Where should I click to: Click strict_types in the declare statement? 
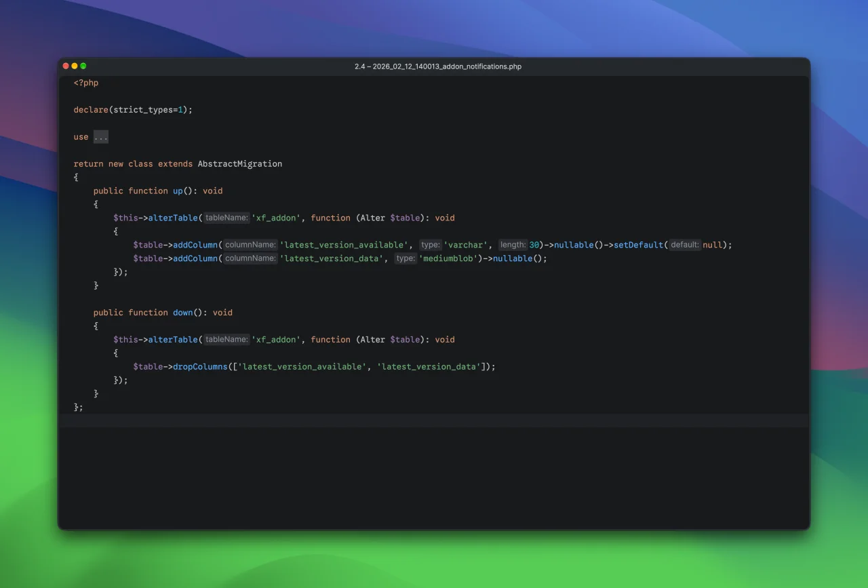pyautogui.click(x=143, y=110)
